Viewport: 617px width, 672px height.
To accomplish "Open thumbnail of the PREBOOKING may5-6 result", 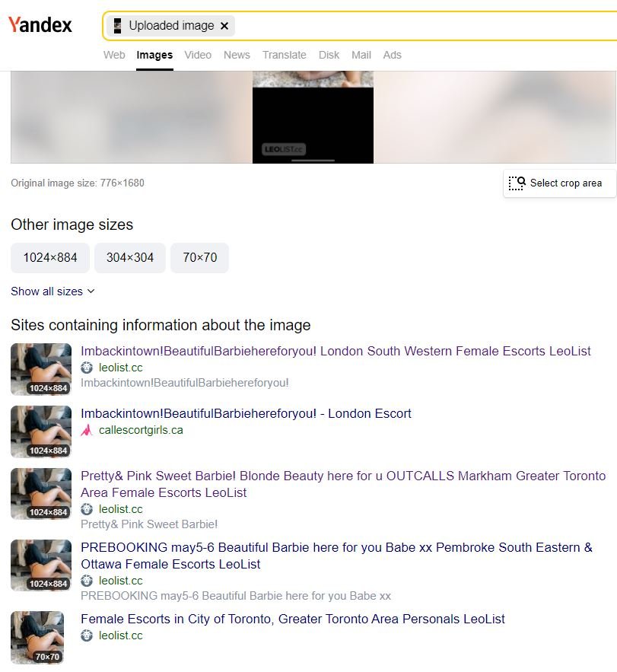I will pyautogui.click(x=41, y=565).
